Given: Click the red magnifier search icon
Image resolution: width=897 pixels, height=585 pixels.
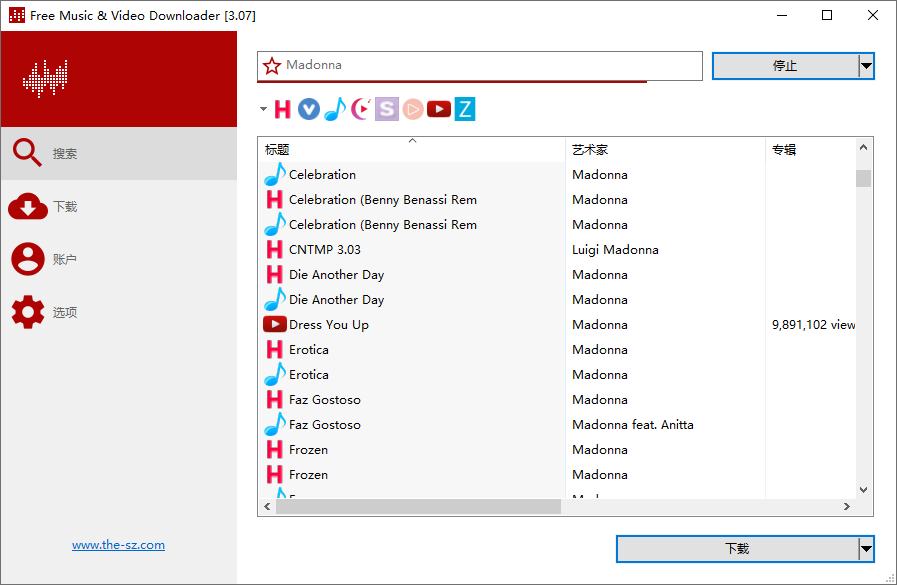Looking at the screenshot, I should [x=27, y=152].
